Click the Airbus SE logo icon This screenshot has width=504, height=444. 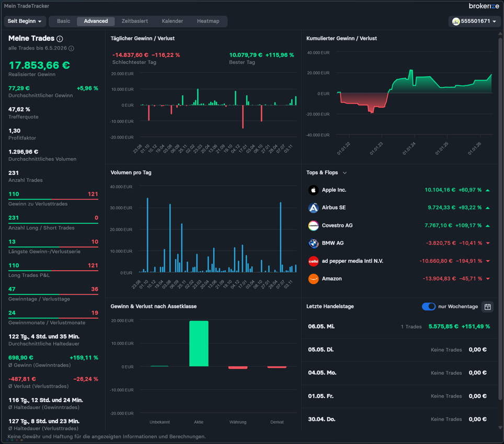pyautogui.click(x=313, y=208)
